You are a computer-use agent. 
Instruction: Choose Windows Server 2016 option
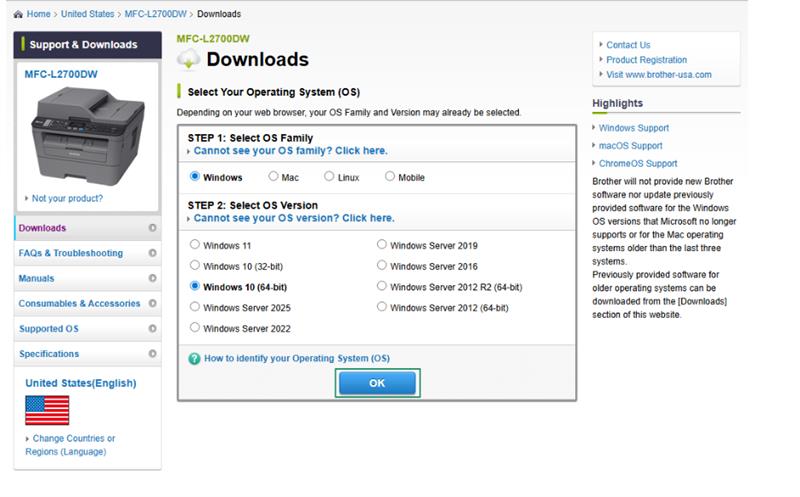(382, 265)
